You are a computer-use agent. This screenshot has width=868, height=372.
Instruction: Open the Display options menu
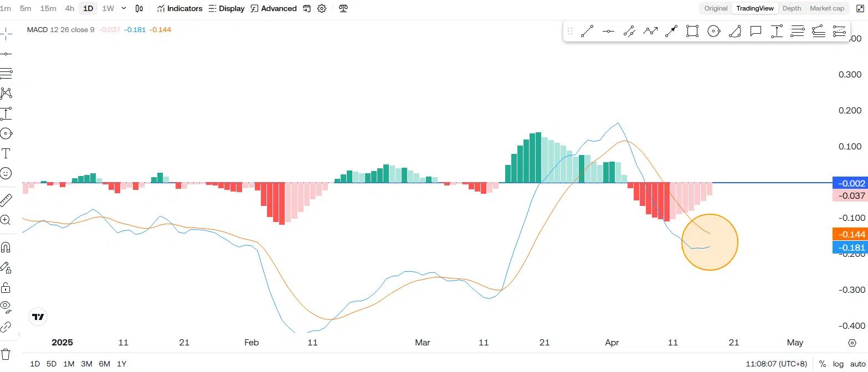pos(227,8)
